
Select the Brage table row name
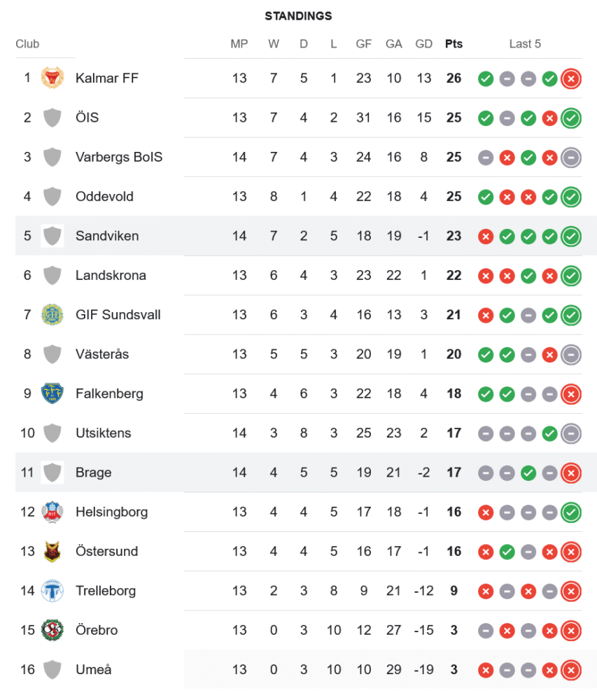pyautogui.click(x=93, y=472)
